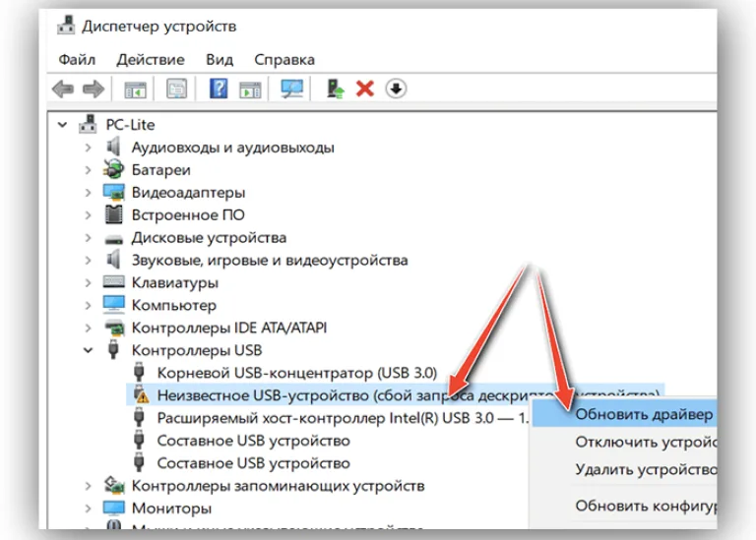Click the Back arrow toolbar icon
This screenshot has height=540, width=756.
coord(63,90)
